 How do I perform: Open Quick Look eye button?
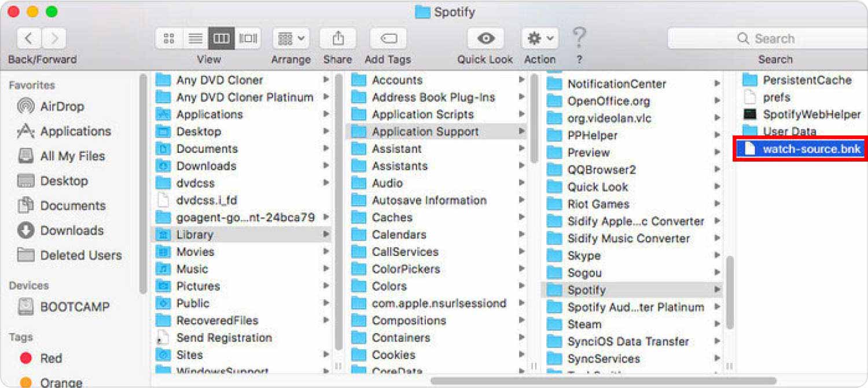click(486, 39)
